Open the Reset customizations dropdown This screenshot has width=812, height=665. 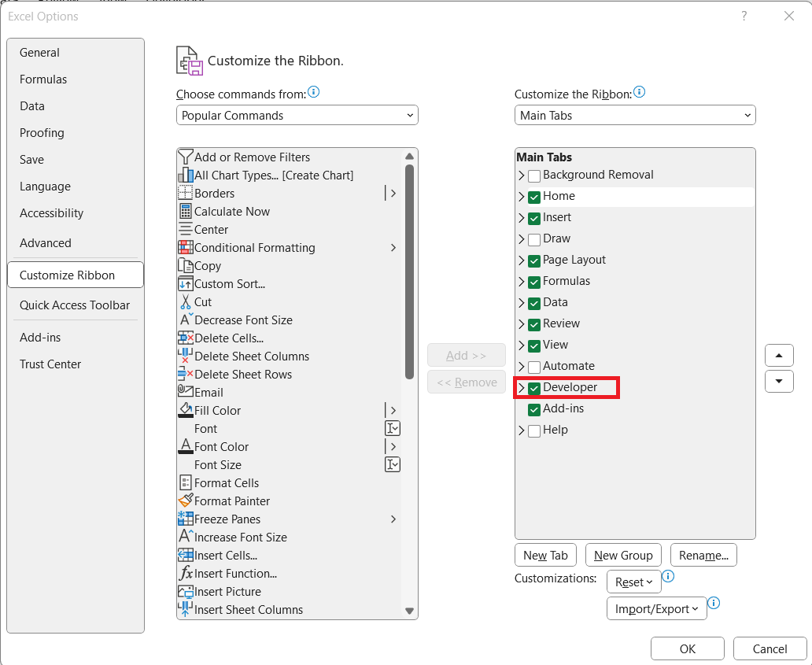point(634,582)
